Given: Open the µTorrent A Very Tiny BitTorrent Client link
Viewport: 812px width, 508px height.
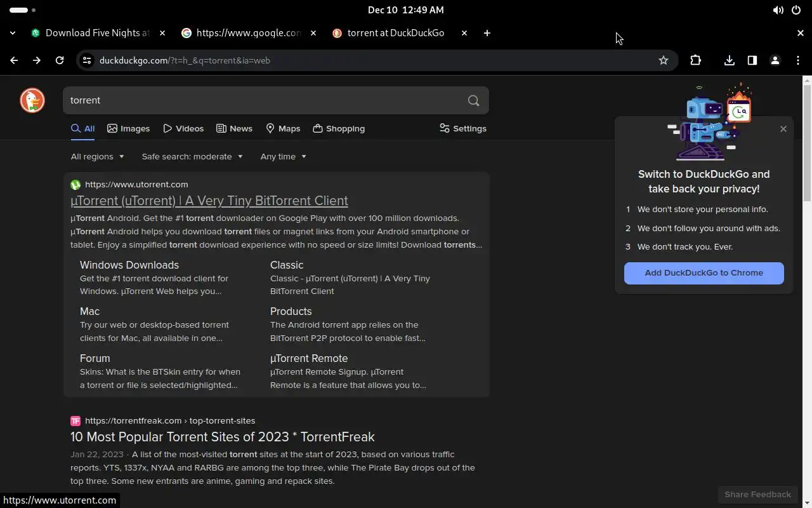Looking at the screenshot, I should click(x=209, y=201).
